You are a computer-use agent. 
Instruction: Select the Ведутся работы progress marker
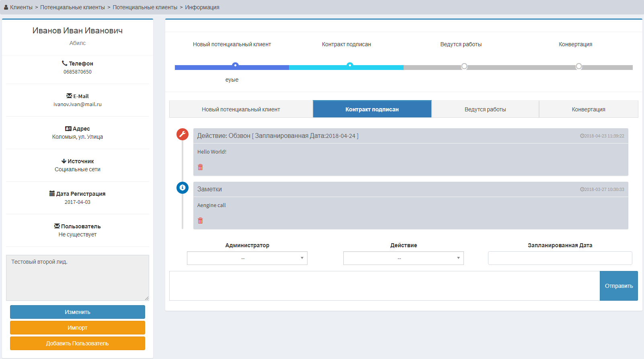(x=464, y=66)
